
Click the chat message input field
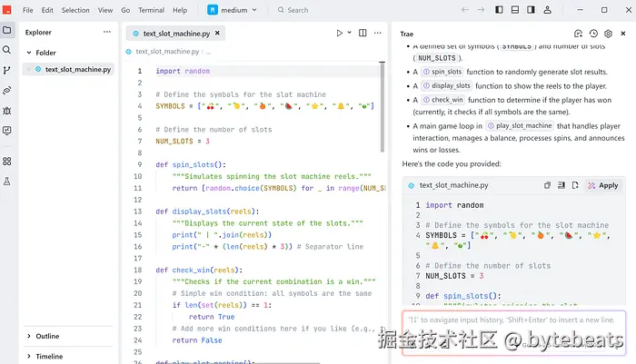513,333
